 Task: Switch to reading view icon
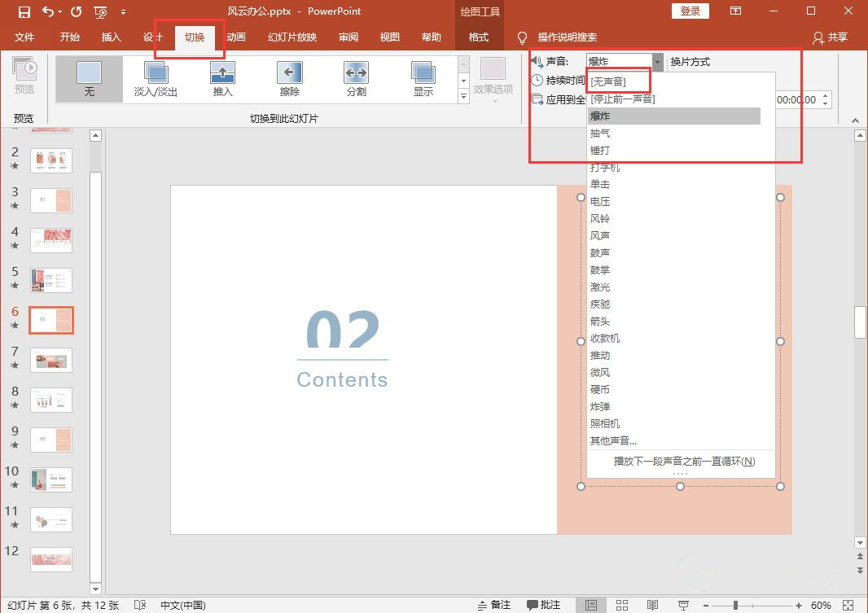653,605
